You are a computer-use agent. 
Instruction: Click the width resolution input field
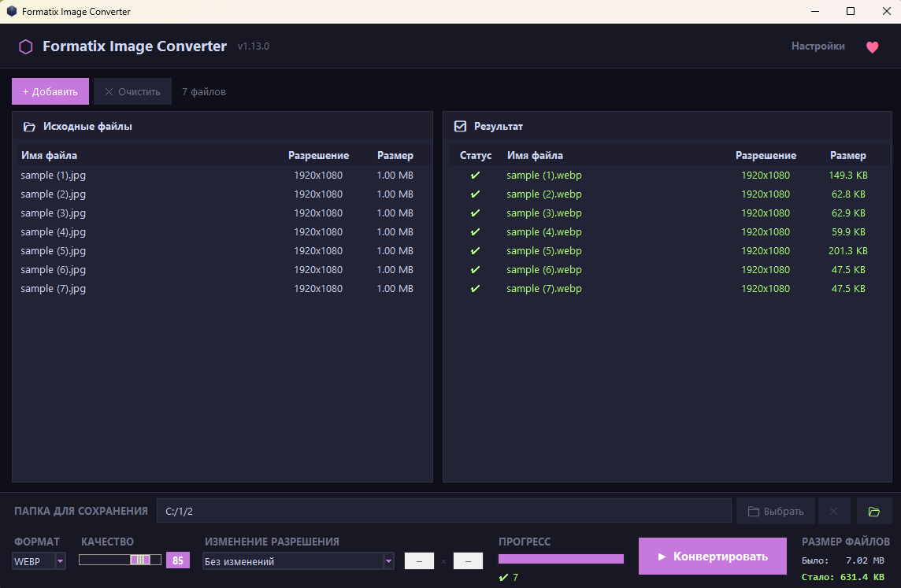click(420, 561)
